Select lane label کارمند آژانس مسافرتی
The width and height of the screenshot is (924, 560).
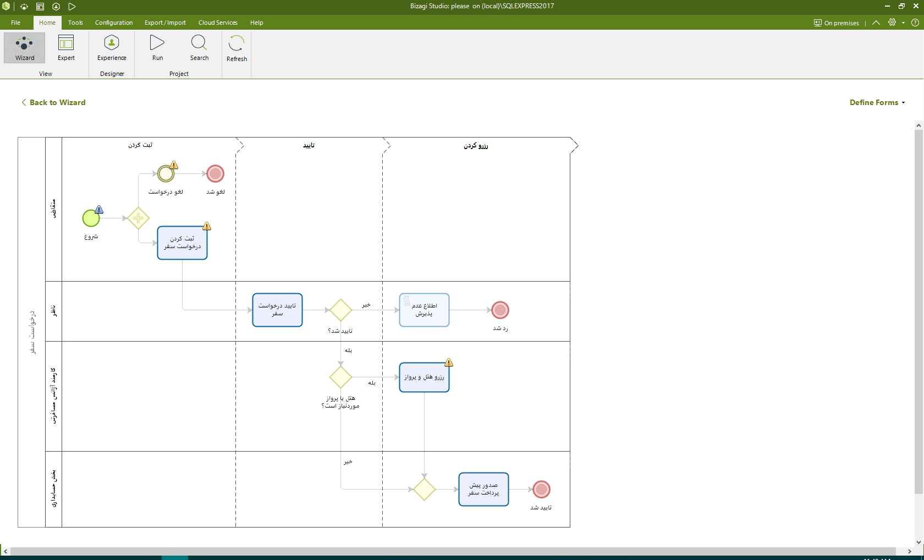coord(53,396)
